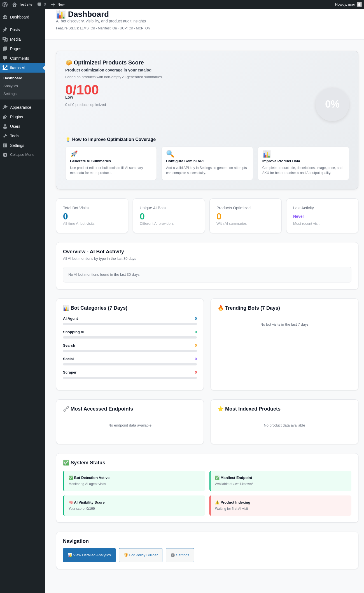Image resolution: width=364 pixels, height=593 pixels.
Task: Open the Posts pin icon in sidebar
Action: 5,30
